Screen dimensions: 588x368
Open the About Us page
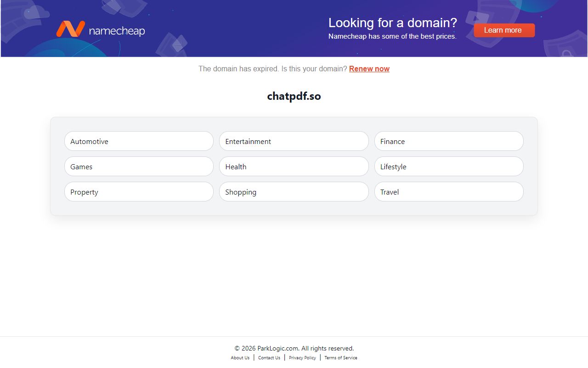coord(240,357)
